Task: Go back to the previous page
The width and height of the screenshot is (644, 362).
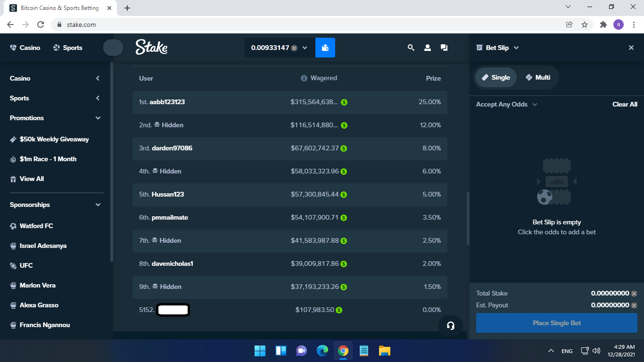Action: (x=10, y=25)
